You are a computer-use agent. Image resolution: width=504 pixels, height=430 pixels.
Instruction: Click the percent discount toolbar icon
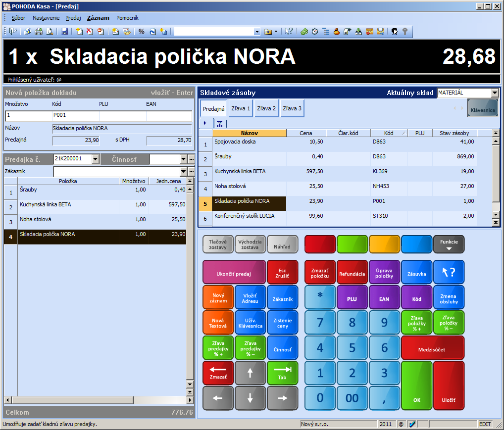142,31
